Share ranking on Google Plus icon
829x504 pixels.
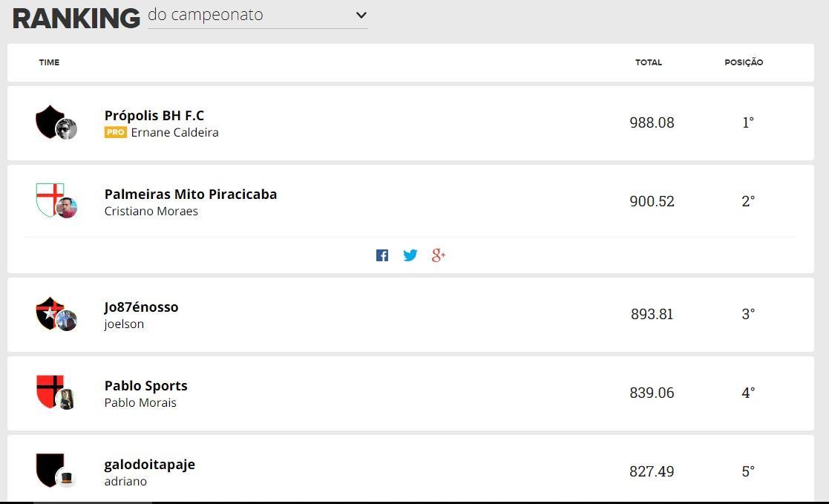pyautogui.click(x=439, y=255)
